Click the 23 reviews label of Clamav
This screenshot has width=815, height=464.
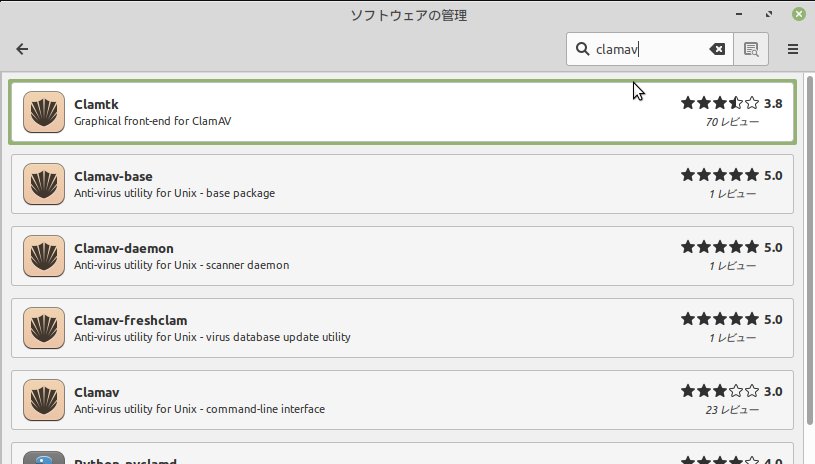731,410
